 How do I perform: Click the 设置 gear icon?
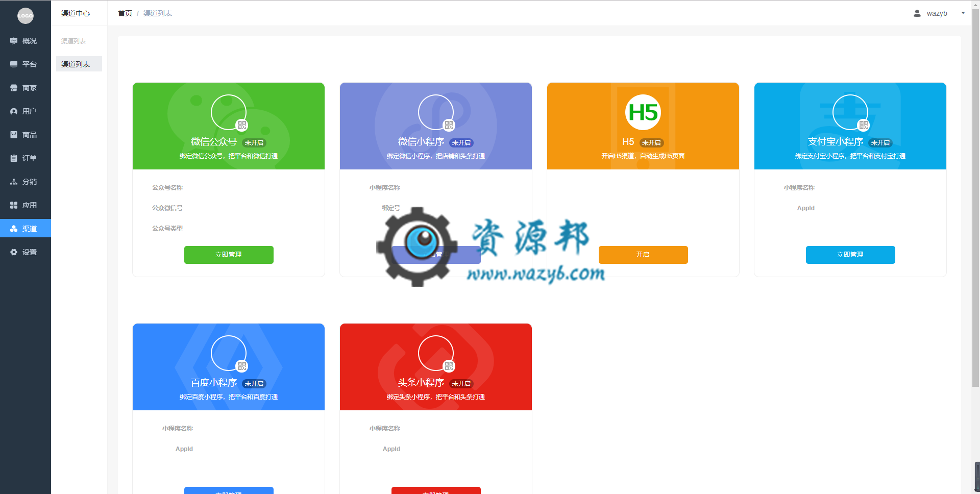[x=14, y=252]
